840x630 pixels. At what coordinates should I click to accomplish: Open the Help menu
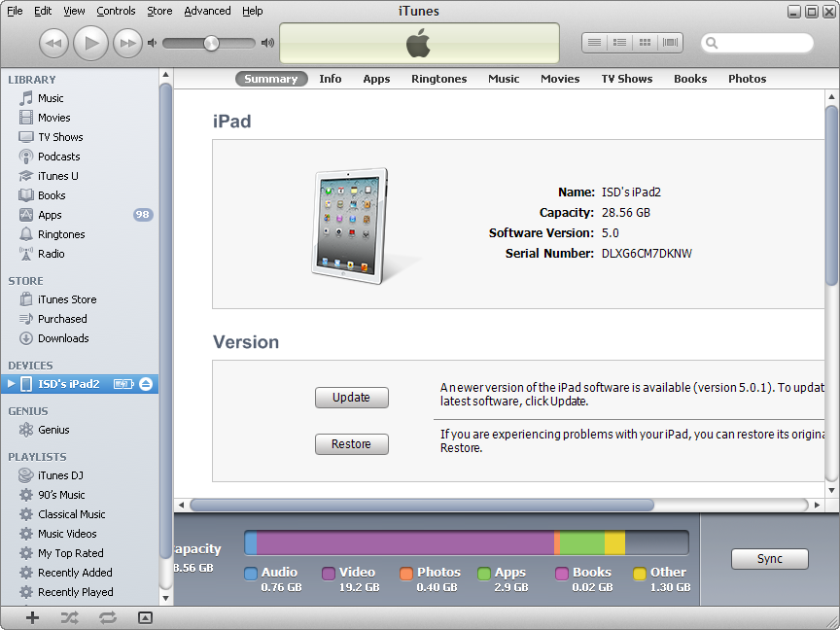(253, 11)
